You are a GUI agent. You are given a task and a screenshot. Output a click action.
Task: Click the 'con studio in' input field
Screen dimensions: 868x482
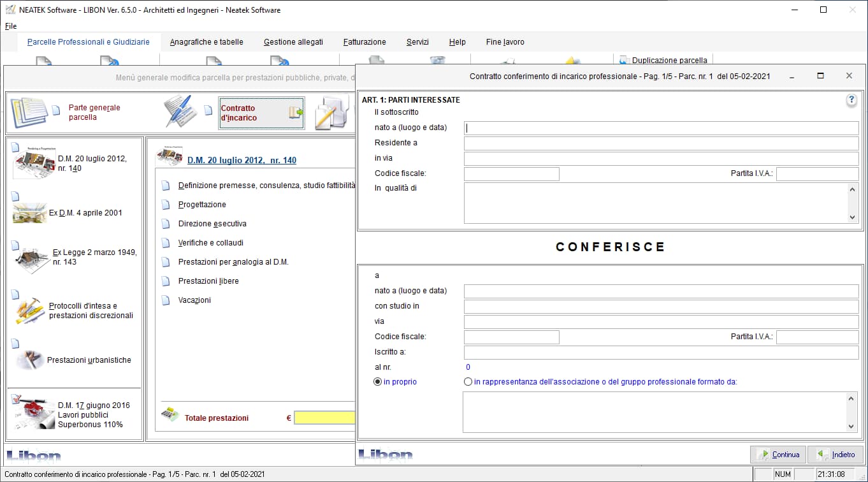tap(662, 307)
